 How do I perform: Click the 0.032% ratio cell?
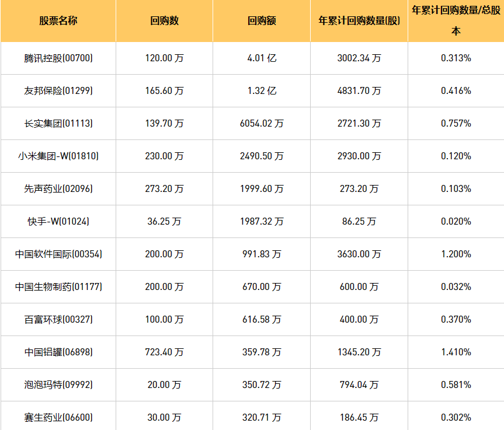pyautogui.click(x=456, y=287)
